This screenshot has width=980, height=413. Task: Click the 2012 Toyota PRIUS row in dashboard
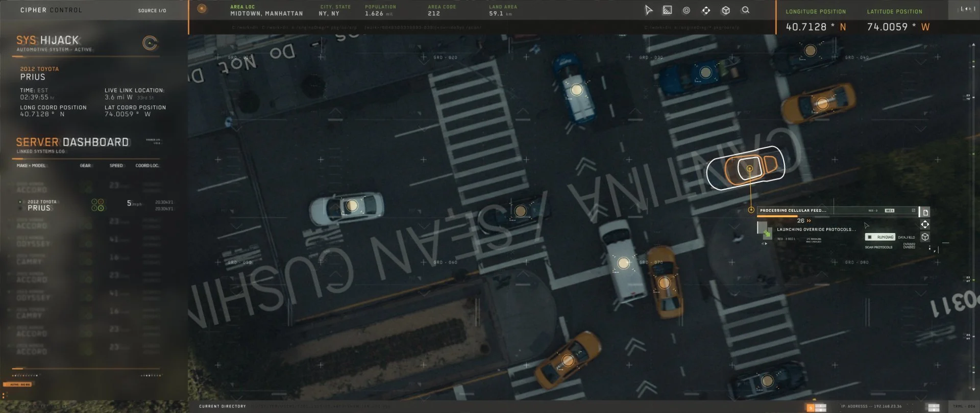click(96, 205)
